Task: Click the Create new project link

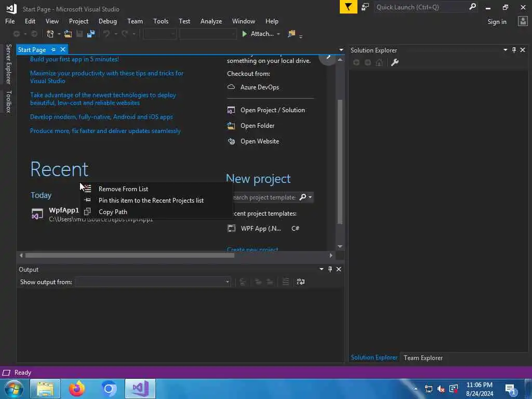Action: coord(252,249)
